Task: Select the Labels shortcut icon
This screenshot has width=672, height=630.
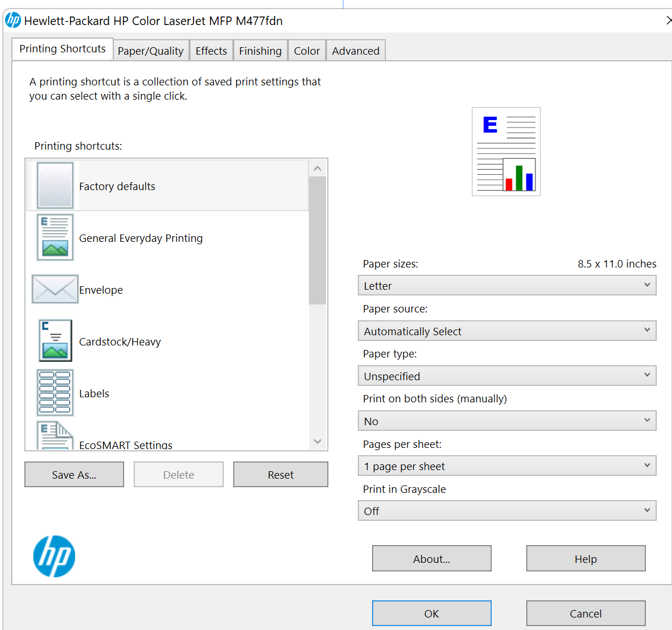Action: pos(55,393)
